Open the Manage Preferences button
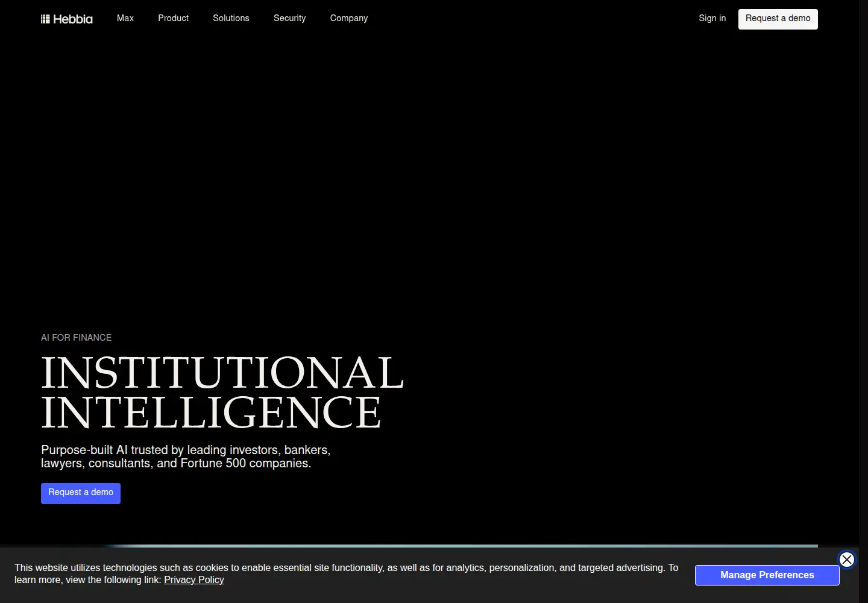This screenshot has height=603, width=868. (767, 575)
